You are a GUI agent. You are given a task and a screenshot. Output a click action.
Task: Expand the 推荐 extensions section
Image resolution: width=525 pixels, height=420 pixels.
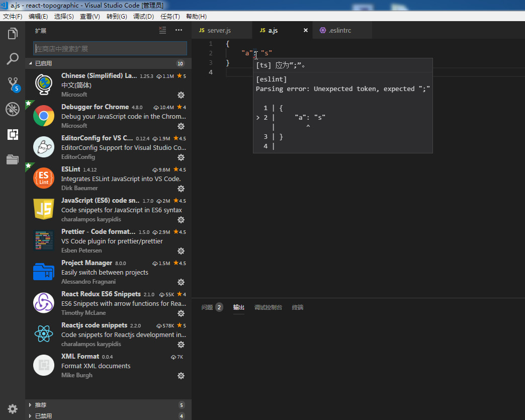point(60,404)
